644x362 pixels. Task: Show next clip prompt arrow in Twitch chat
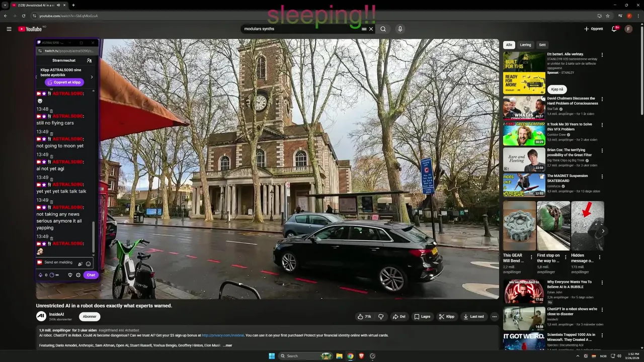pos(92,77)
